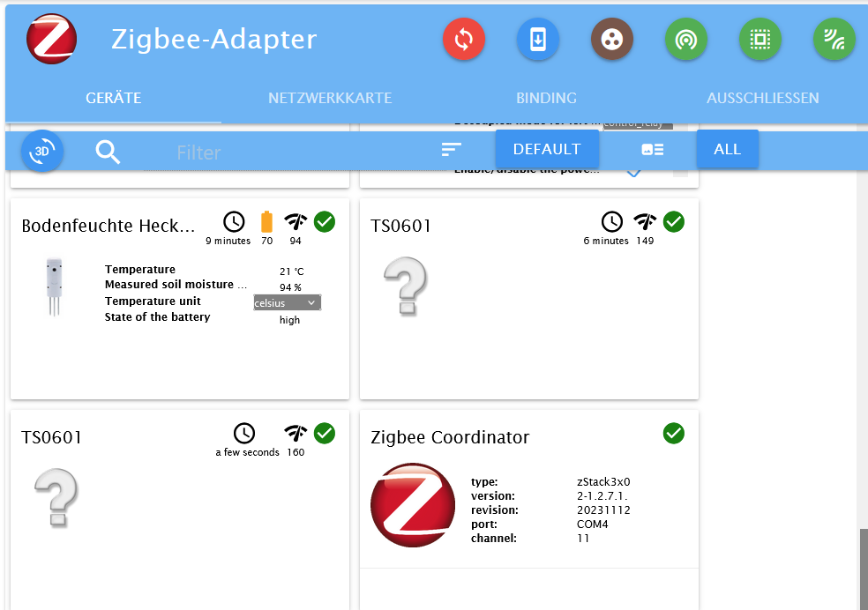
Task: Click the 21 °C temperature value
Action: click(x=292, y=272)
